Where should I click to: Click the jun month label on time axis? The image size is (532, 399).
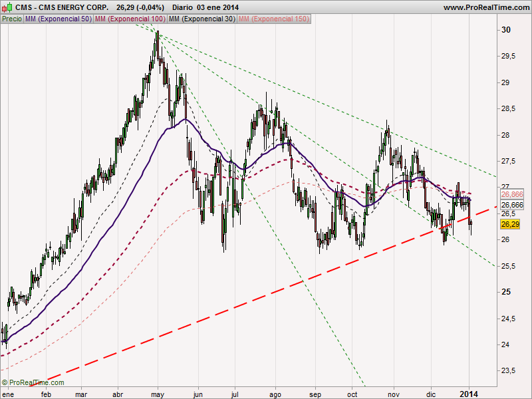(198, 394)
